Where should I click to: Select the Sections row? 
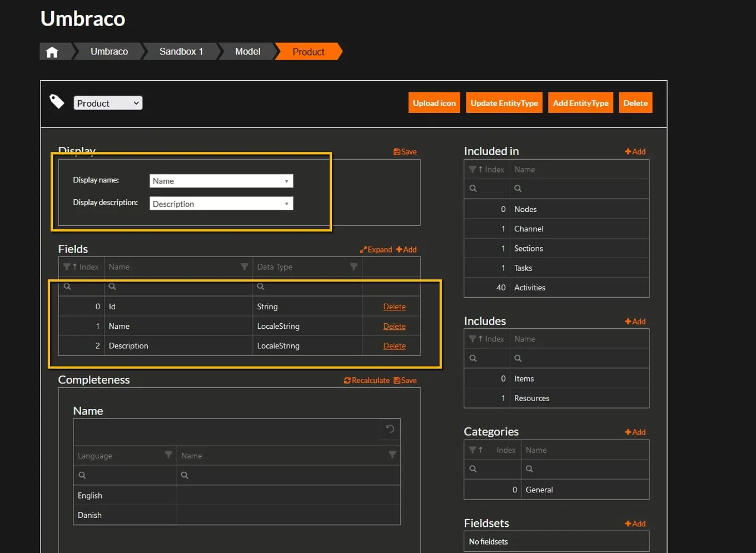click(556, 248)
